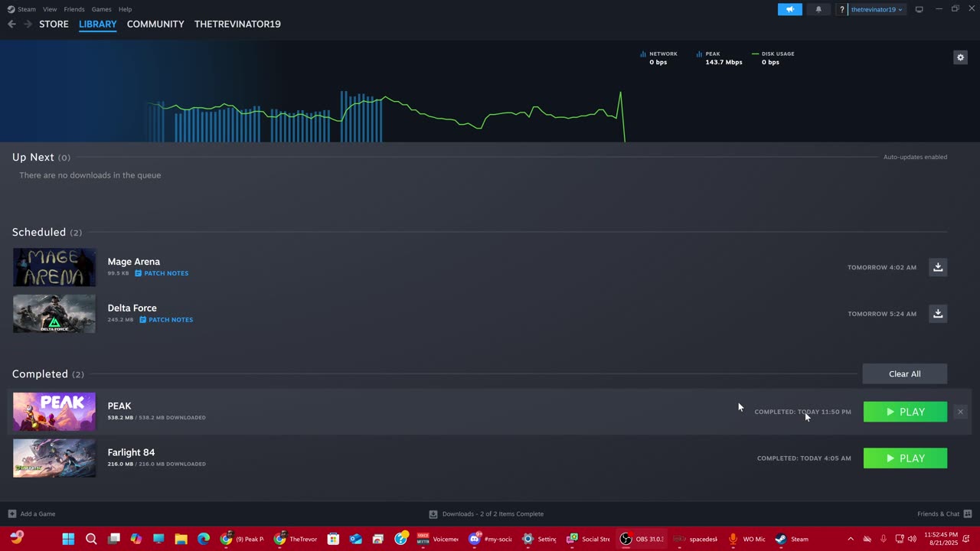Click the Farlight 84 thumbnail
This screenshot has width=980, height=551.
pyautogui.click(x=54, y=458)
